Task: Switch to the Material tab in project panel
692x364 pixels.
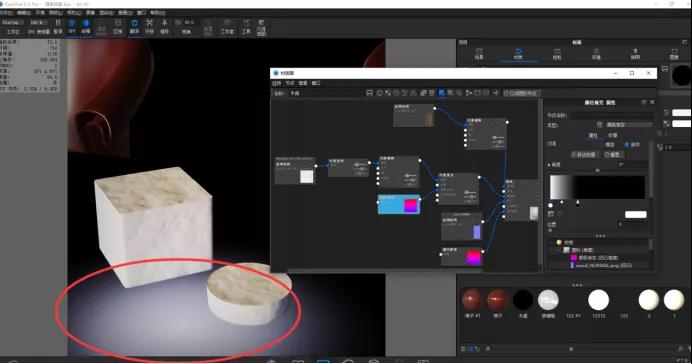Action: tap(518, 54)
